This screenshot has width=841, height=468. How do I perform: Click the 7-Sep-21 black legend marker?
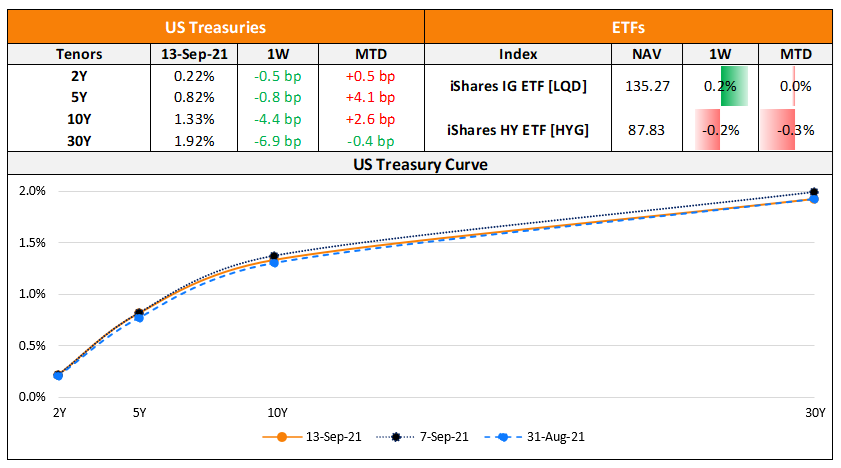click(395, 437)
